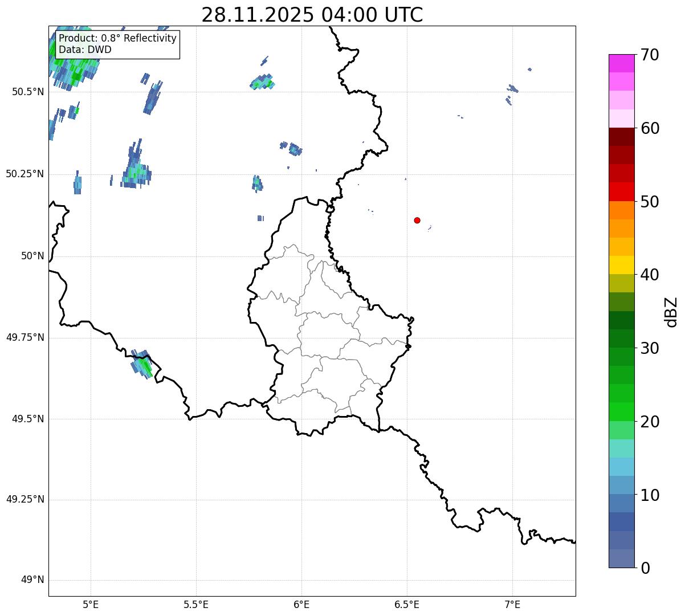
Task: Click the longitude label '6.5°E'
Action: tap(407, 604)
